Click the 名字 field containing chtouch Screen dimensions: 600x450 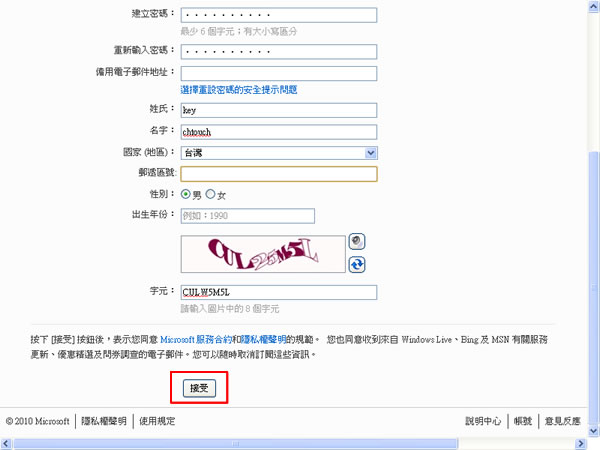pos(279,132)
